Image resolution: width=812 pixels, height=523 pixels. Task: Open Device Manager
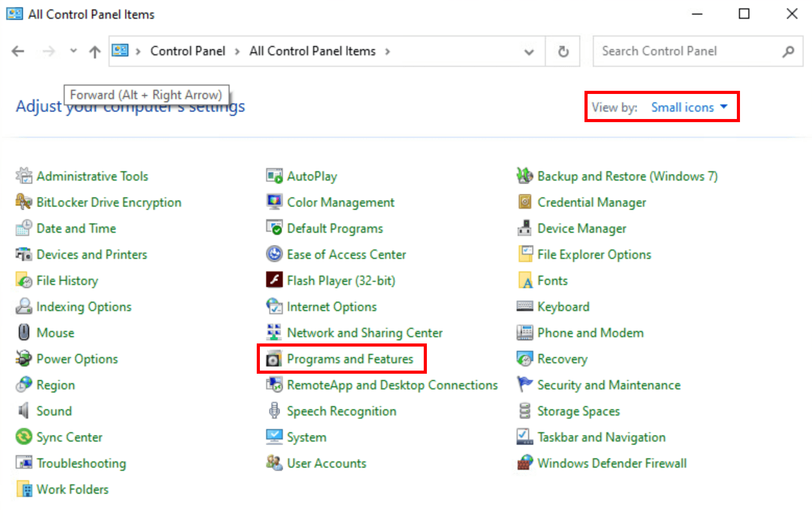581,228
